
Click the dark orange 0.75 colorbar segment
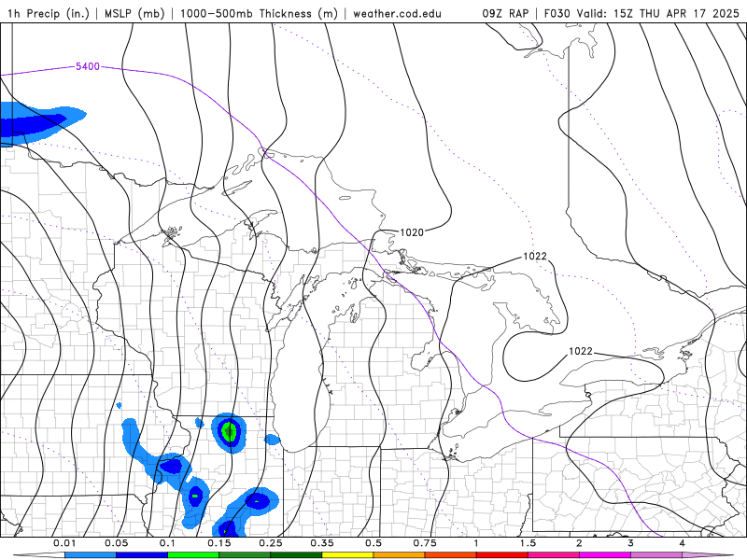451,555
